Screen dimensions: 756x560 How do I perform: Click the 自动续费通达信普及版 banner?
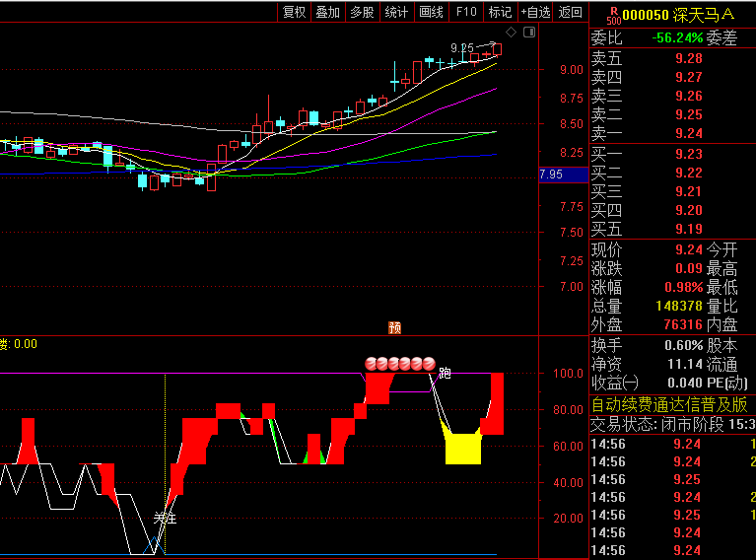(669, 404)
